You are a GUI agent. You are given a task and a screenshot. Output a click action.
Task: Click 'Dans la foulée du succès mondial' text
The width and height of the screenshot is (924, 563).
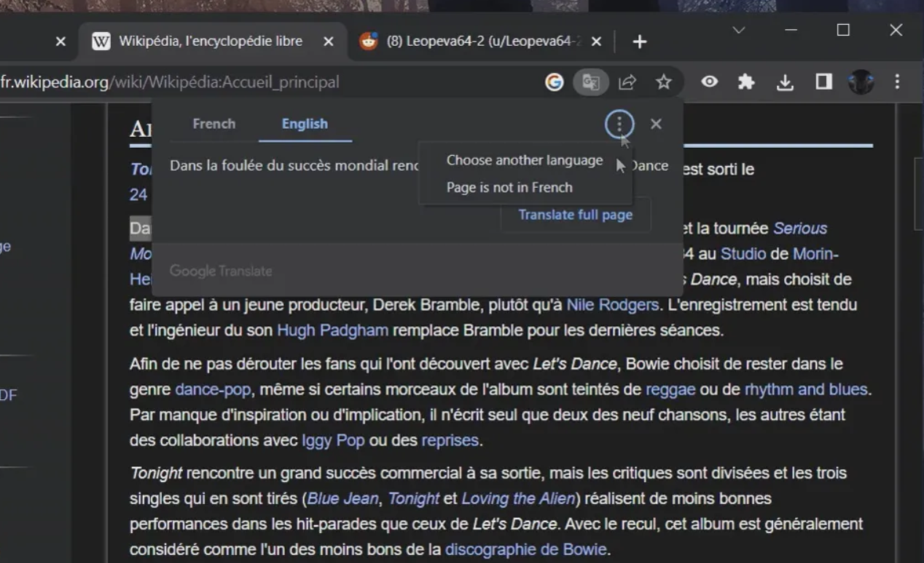tap(294, 166)
